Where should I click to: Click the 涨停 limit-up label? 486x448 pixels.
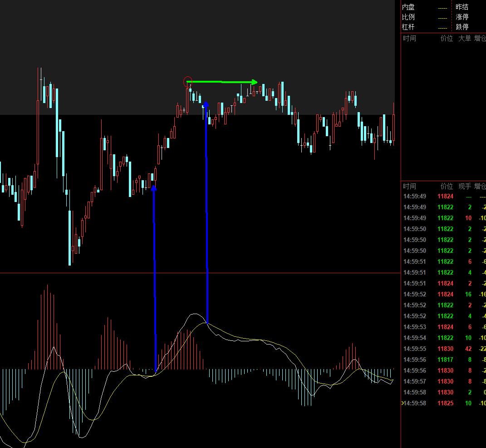[x=462, y=17]
